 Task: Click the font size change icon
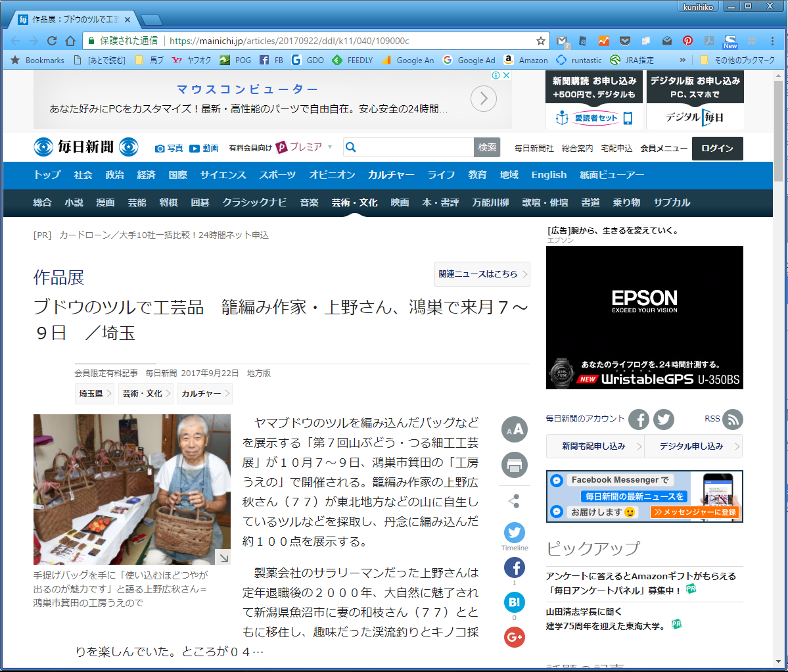click(515, 429)
